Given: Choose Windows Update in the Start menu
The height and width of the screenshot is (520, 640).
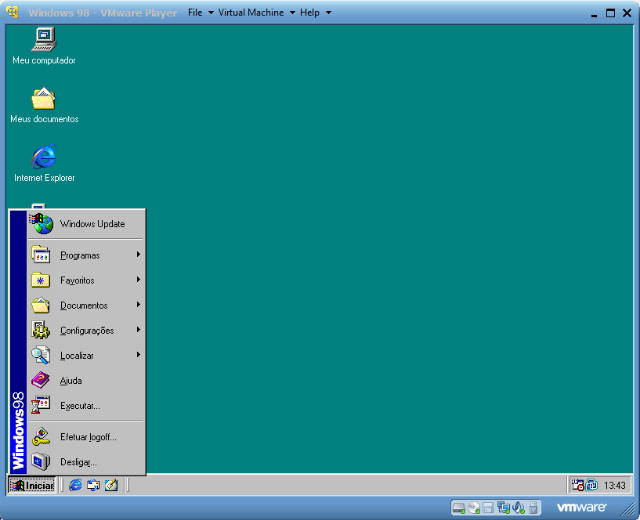Looking at the screenshot, I should (86, 224).
